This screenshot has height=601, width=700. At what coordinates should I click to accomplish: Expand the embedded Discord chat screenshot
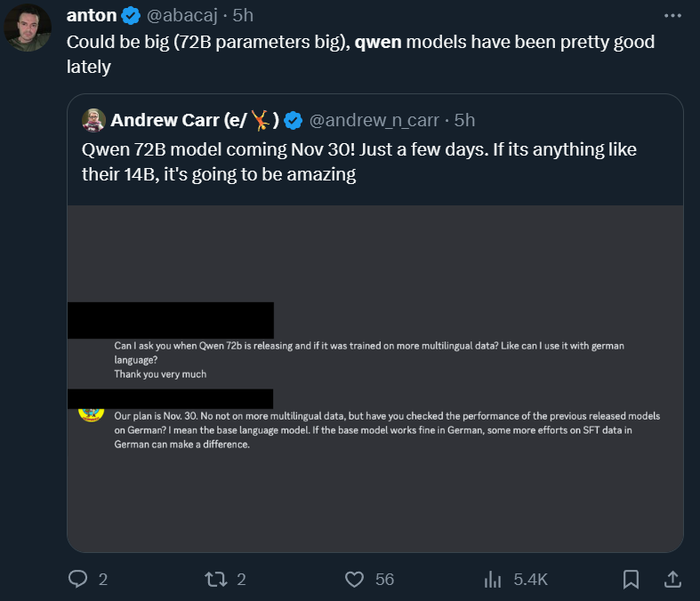[374, 378]
